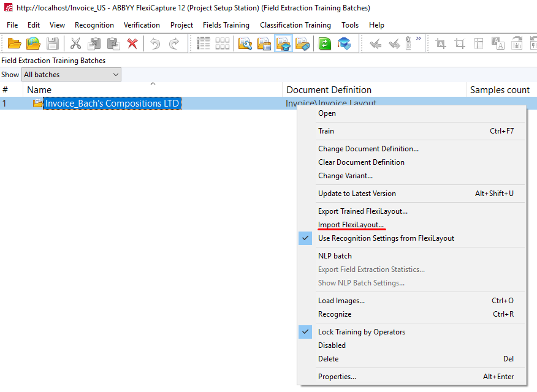Select Clear Document Definition entry
This screenshot has width=537, height=392.
tap(411, 162)
